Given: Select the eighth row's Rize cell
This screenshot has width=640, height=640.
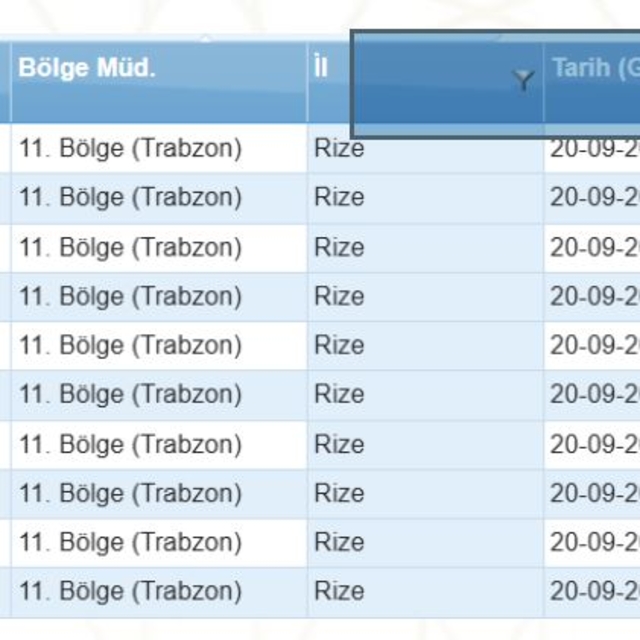Looking at the screenshot, I should click(339, 493).
